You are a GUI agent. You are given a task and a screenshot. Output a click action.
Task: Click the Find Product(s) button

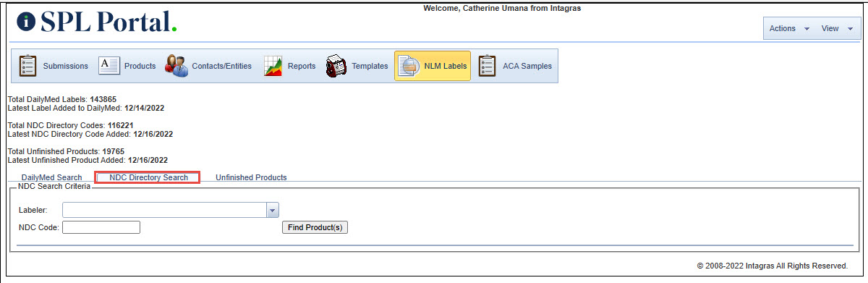coord(315,227)
